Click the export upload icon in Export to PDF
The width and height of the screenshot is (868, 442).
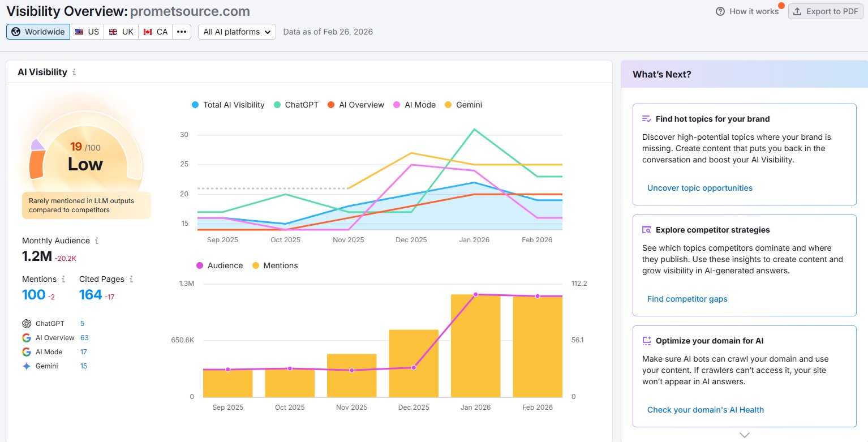click(797, 11)
